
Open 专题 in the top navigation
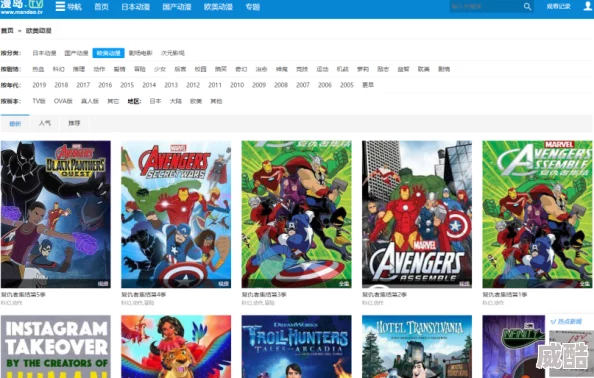252,7
